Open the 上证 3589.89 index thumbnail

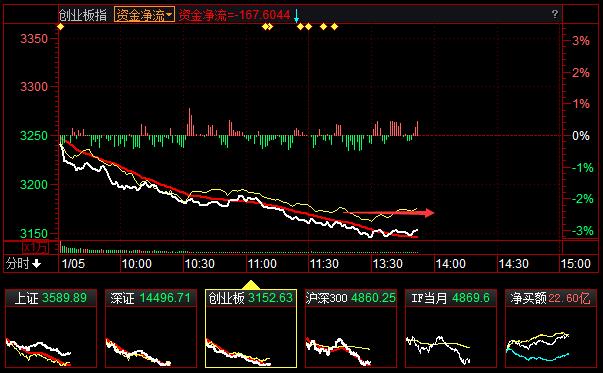coord(51,329)
